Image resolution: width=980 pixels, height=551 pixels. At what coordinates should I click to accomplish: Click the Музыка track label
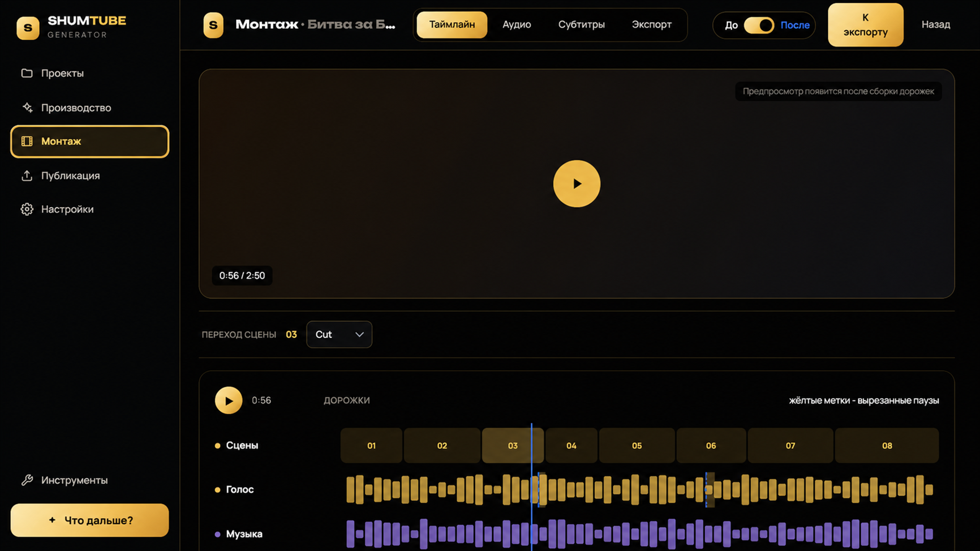pos(244,534)
